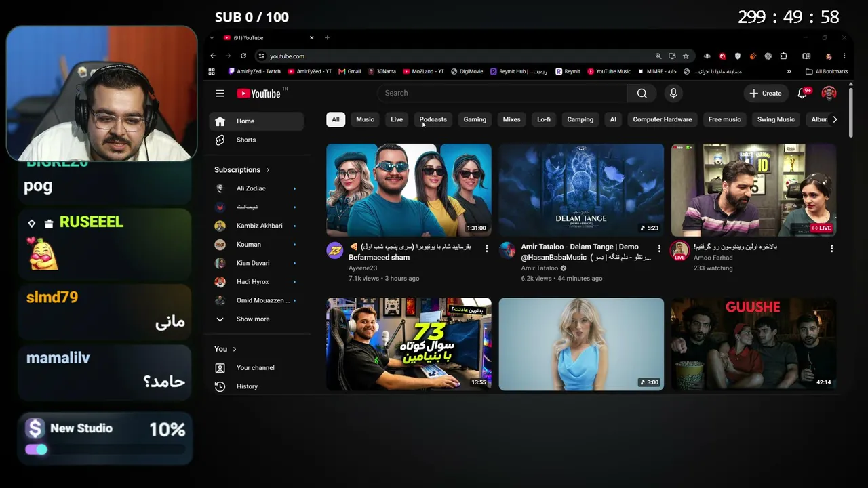The image size is (868, 488).
Task: Open All Bookmarks folder
Action: pyautogui.click(x=827, y=71)
